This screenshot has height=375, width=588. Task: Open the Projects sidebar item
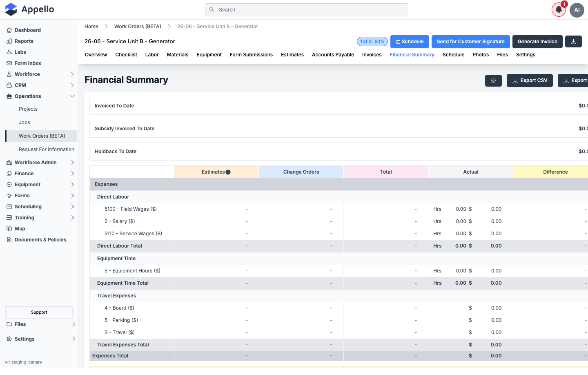28,109
